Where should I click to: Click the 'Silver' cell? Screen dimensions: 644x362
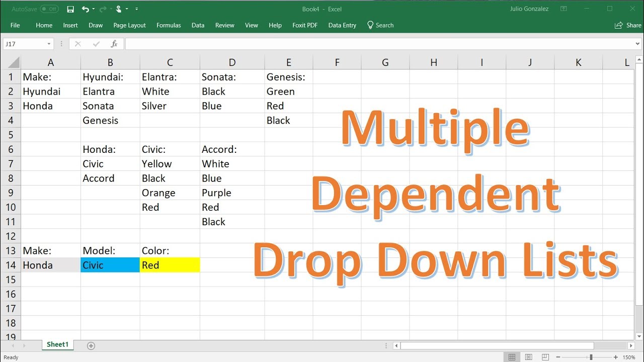point(170,106)
